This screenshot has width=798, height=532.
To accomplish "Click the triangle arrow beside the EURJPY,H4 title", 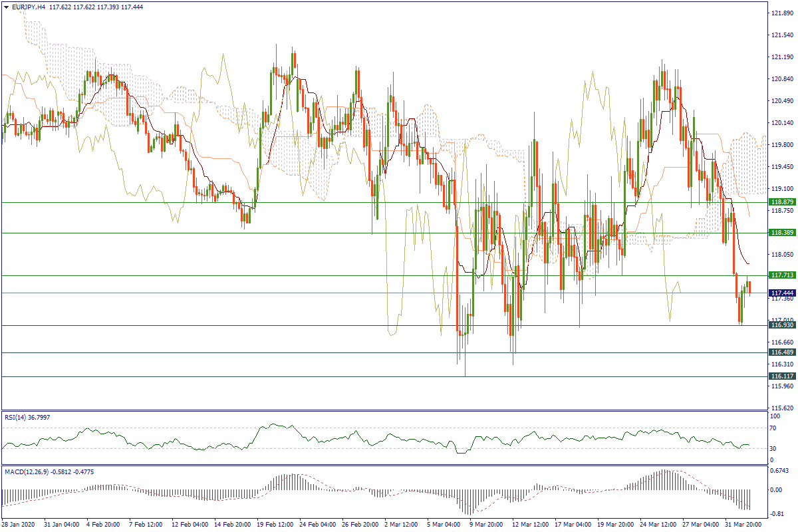I will tap(6, 7).
